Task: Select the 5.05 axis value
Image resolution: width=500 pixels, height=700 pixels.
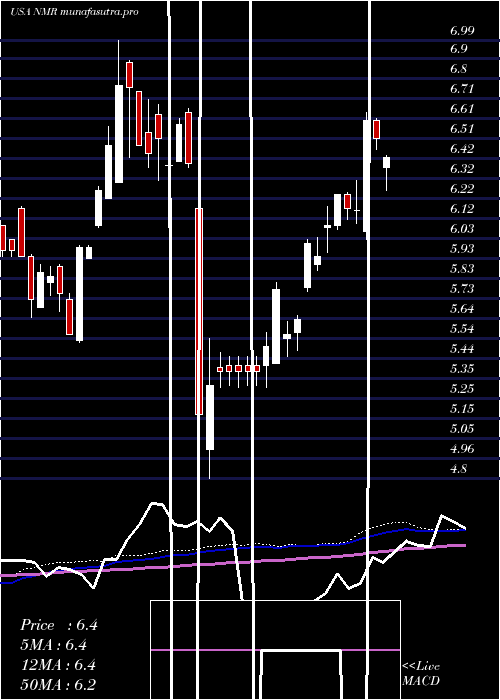Action: point(462,429)
